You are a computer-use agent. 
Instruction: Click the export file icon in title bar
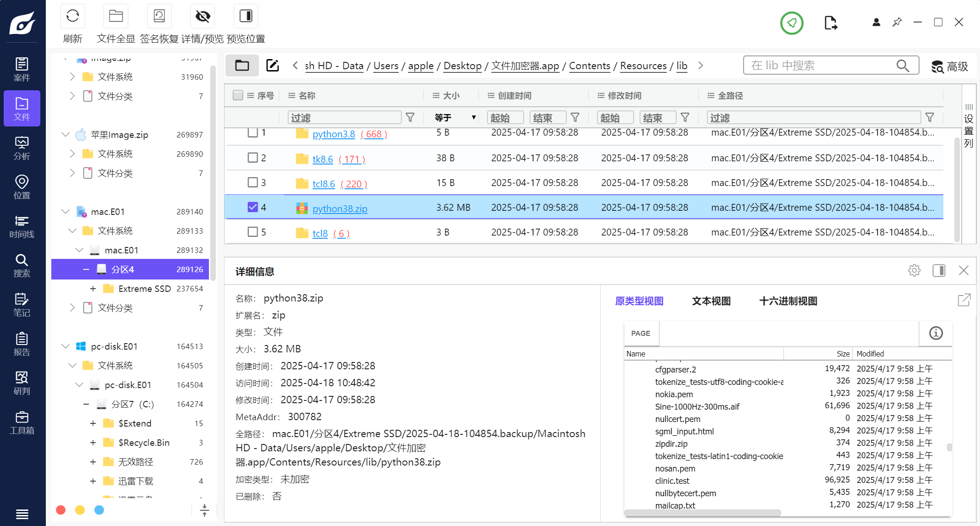[x=830, y=22]
